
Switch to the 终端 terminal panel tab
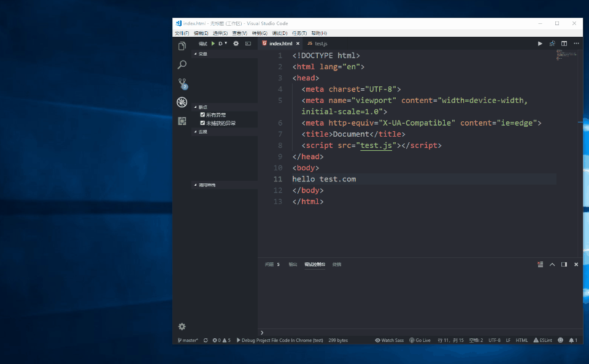coord(337,265)
